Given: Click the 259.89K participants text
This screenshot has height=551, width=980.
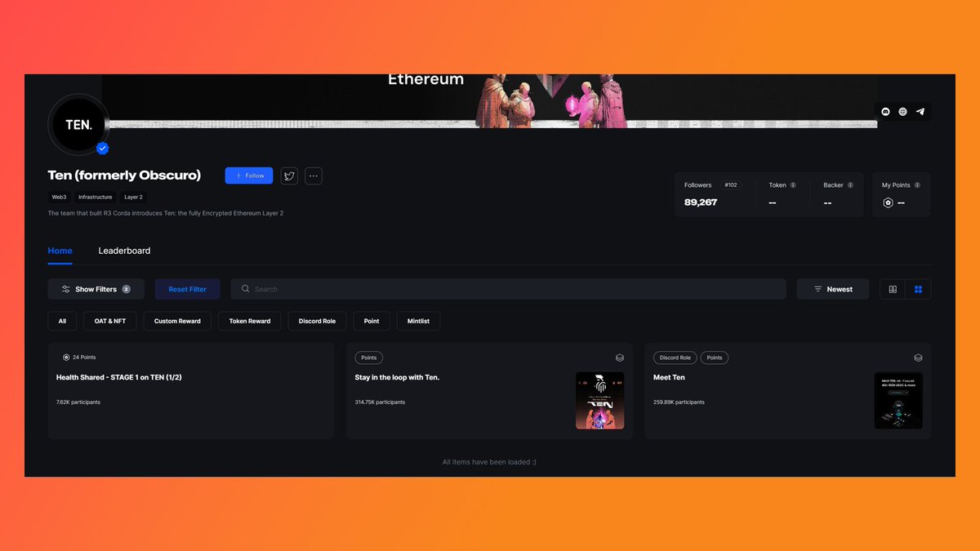Looking at the screenshot, I should point(679,402).
